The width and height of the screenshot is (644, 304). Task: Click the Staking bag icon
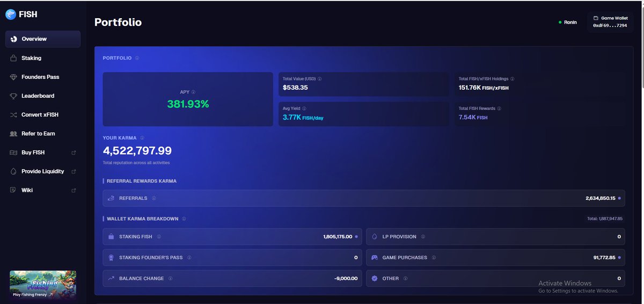point(13,58)
